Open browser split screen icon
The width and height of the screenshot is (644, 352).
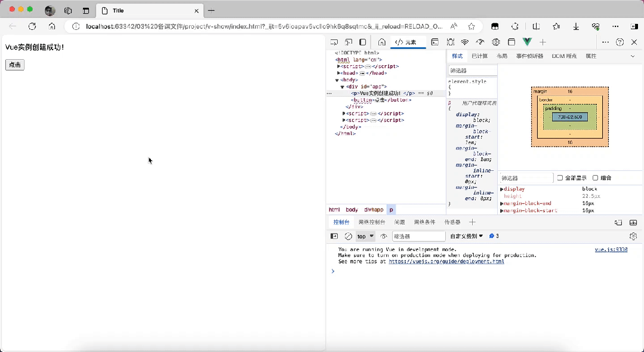coord(536,26)
